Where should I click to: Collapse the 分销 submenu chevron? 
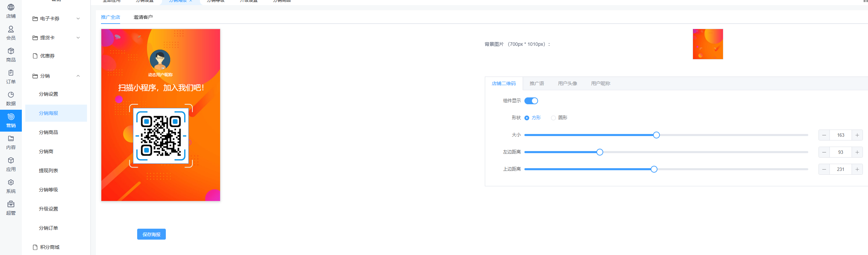(78, 76)
